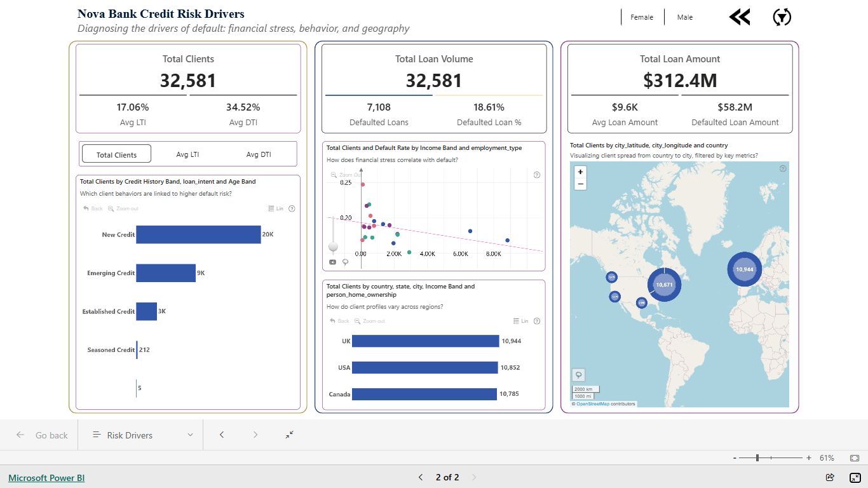Drill into the UK country bar

[425, 341]
